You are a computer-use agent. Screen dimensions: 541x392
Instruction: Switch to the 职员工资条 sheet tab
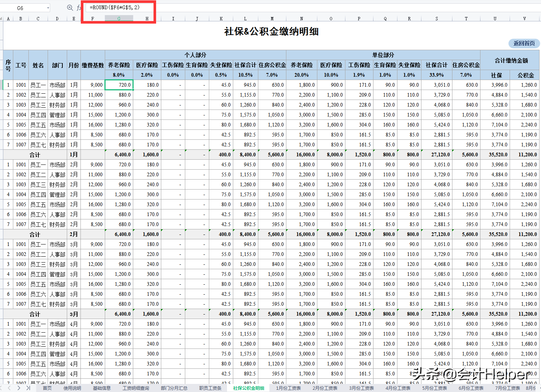[210, 388]
